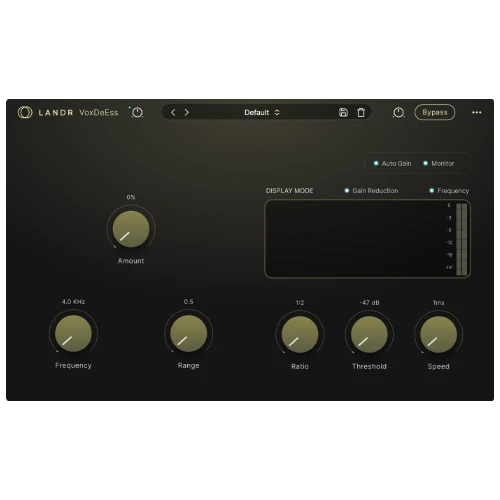Viewport: 500px width, 500px height.
Task: Save the current preset with floppy icon
Action: [343, 112]
